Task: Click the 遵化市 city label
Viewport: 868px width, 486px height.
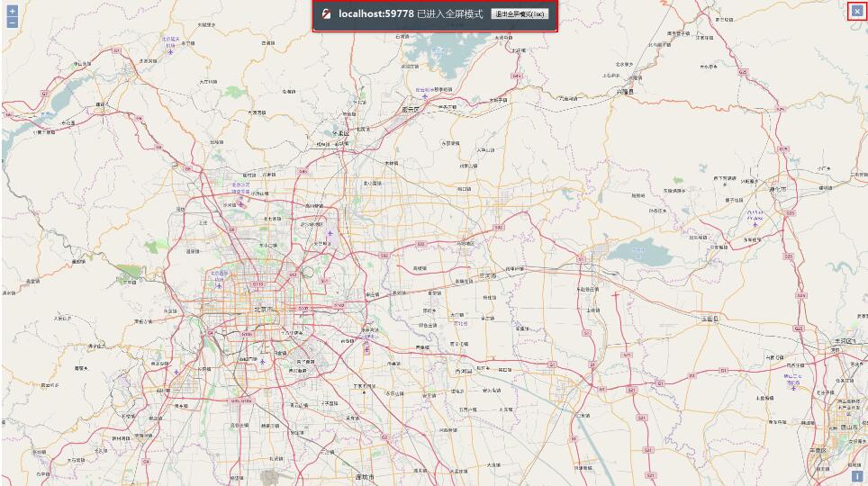Action: click(x=778, y=189)
